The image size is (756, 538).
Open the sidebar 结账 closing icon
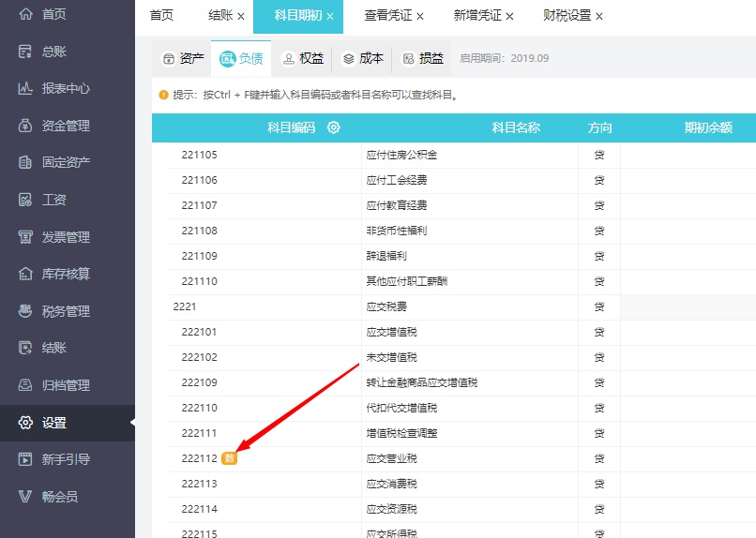(25, 348)
